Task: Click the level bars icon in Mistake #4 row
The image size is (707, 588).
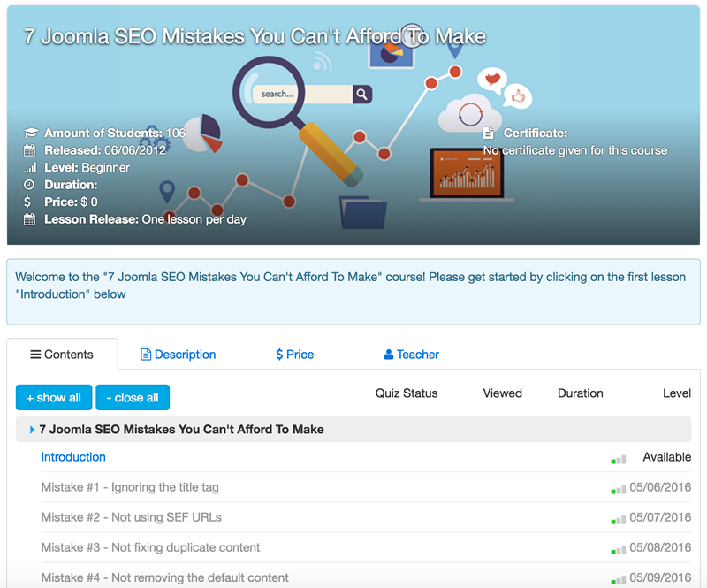Action: [618, 580]
